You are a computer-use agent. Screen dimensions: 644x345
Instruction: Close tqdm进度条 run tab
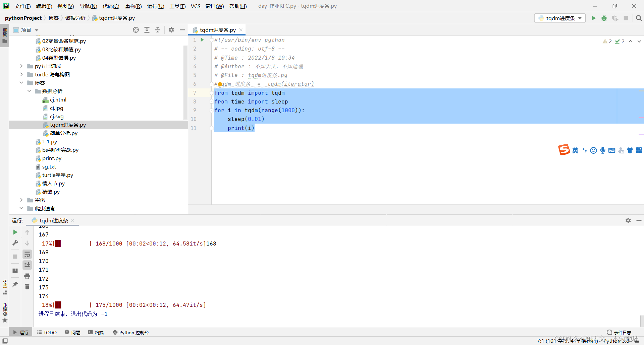72,220
